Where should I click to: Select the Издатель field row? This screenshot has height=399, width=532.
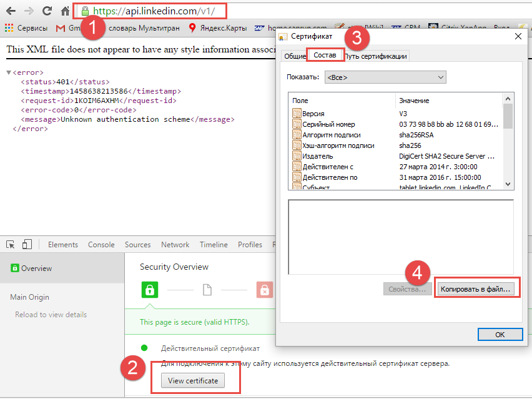point(396,156)
